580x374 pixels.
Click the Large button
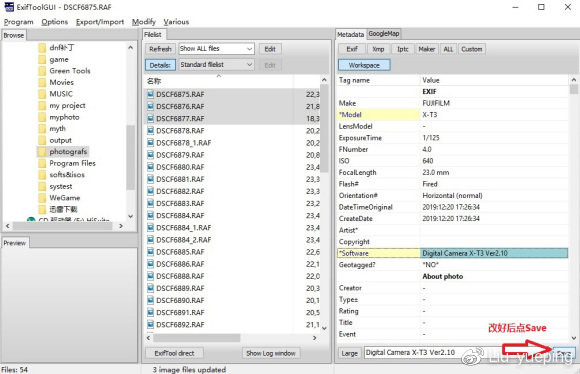click(x=350, y=353)
